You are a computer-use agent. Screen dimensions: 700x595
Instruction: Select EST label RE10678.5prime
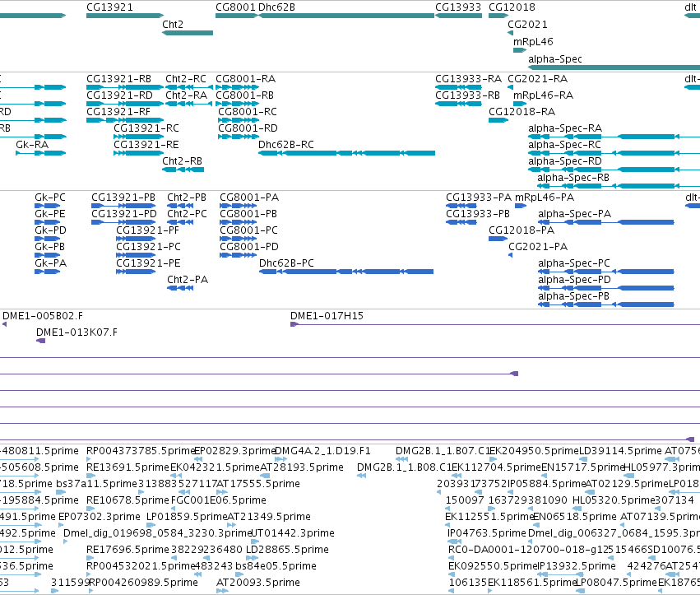(x=127, y=500)
